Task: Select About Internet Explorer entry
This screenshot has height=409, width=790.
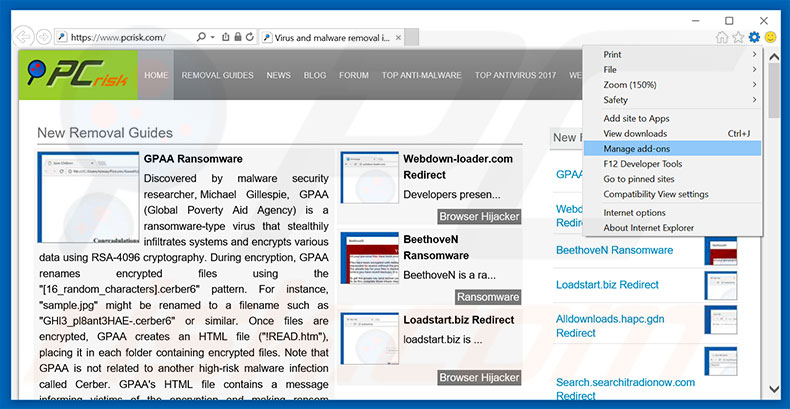Action: 672,228
